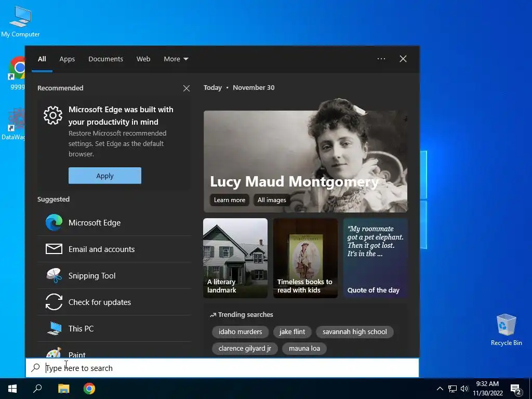Open the notification center icon

click(516, 389)
